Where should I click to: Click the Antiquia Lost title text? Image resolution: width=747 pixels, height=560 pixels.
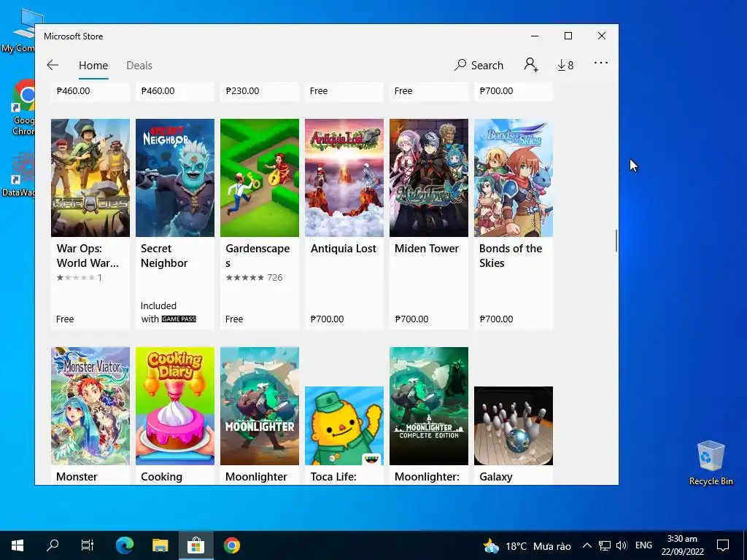[x=344, y=249]
